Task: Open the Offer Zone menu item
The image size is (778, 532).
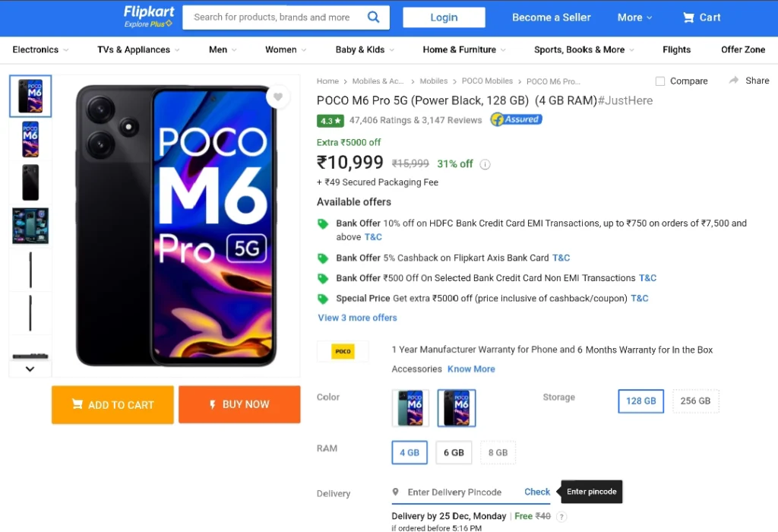Action: (743, 49)
